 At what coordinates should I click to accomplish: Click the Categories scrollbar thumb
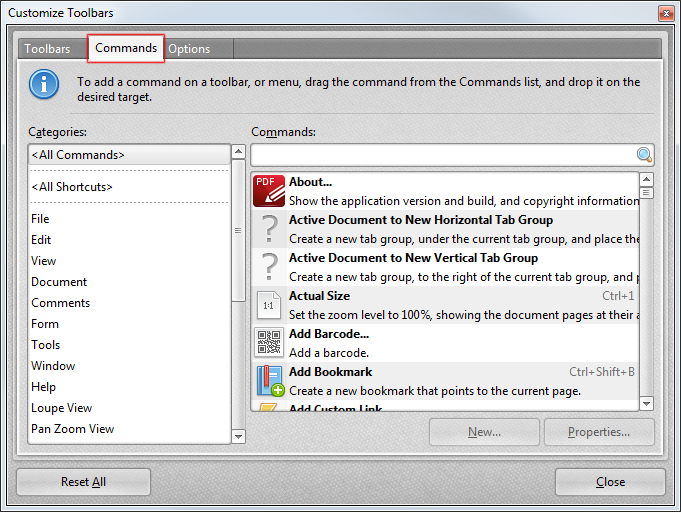pos(238,231)
